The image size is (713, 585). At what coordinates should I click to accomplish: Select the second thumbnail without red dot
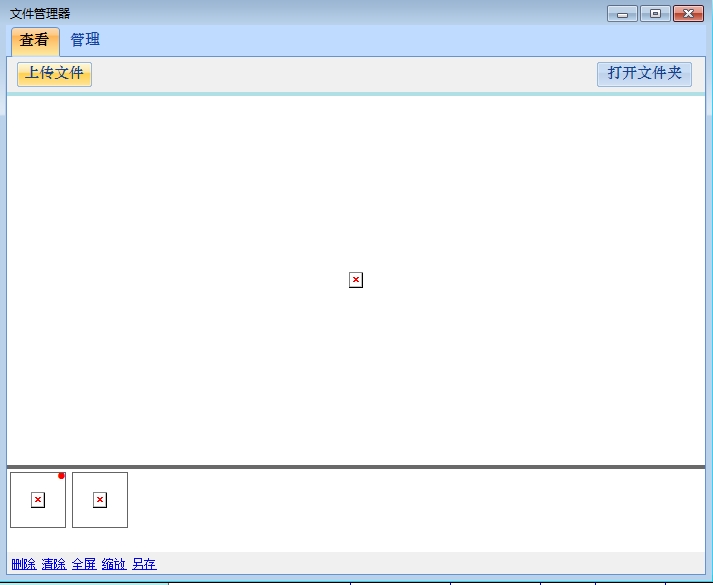click(100, 500)
